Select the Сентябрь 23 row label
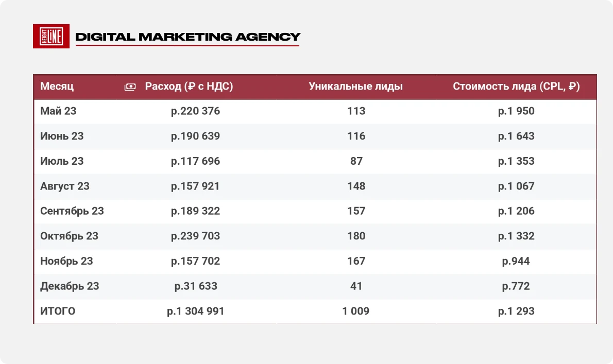 [72, 211]
